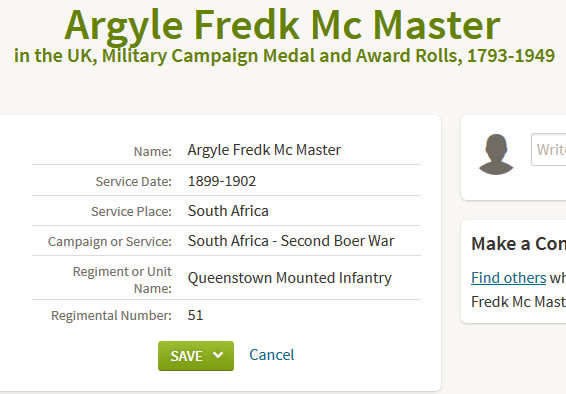Click the Service Date label
Viewport: 566px width, 394px height.
tap(134, 181)
